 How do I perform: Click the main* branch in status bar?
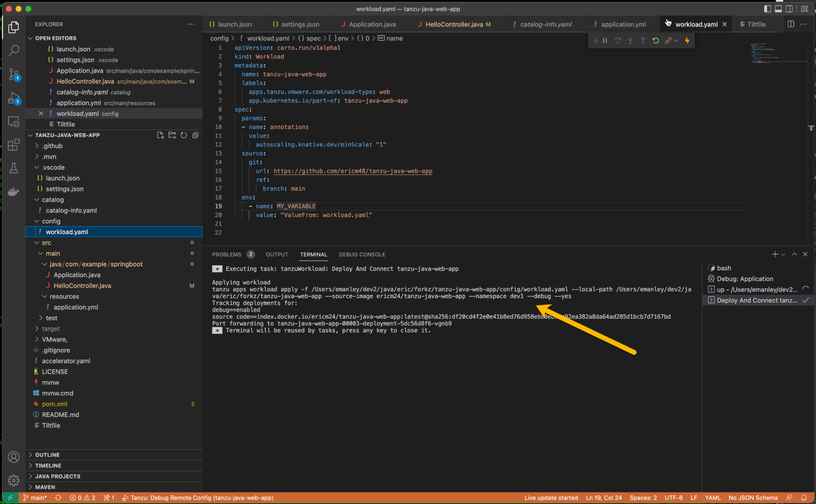(x=36, y=497)
